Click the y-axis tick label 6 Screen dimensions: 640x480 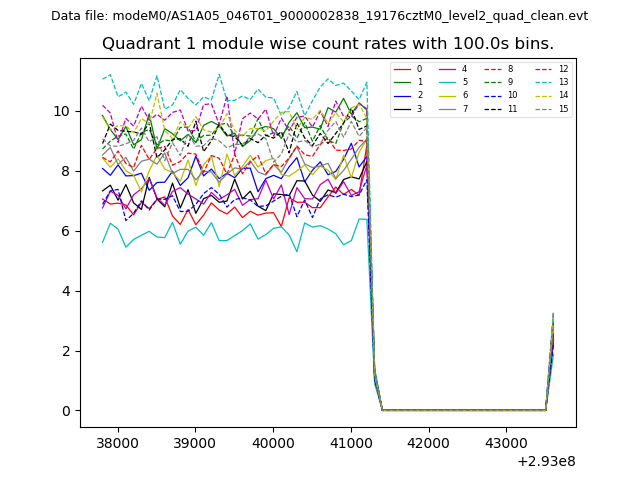tap(68, 231)
